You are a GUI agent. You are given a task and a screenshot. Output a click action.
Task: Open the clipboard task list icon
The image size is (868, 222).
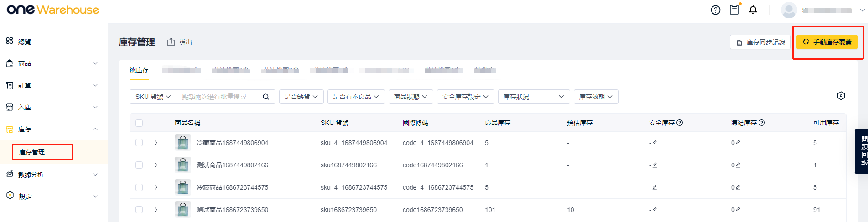734,10
